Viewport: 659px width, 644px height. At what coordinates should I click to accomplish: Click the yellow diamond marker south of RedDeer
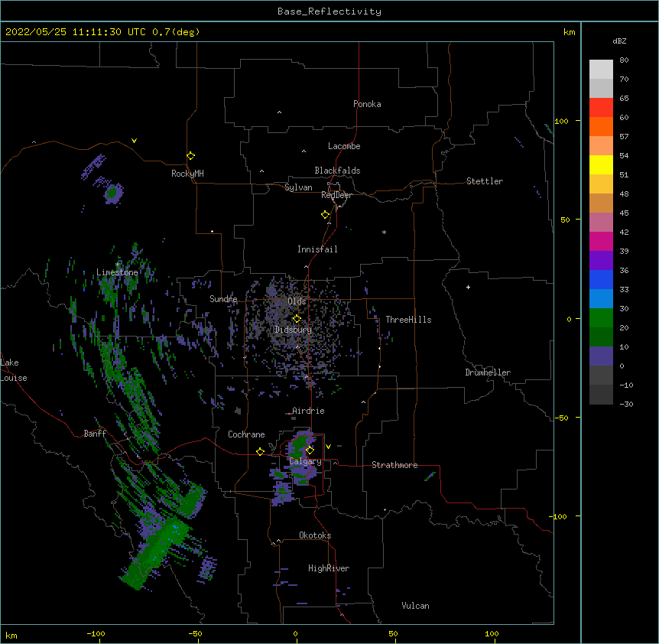(325, 215)
